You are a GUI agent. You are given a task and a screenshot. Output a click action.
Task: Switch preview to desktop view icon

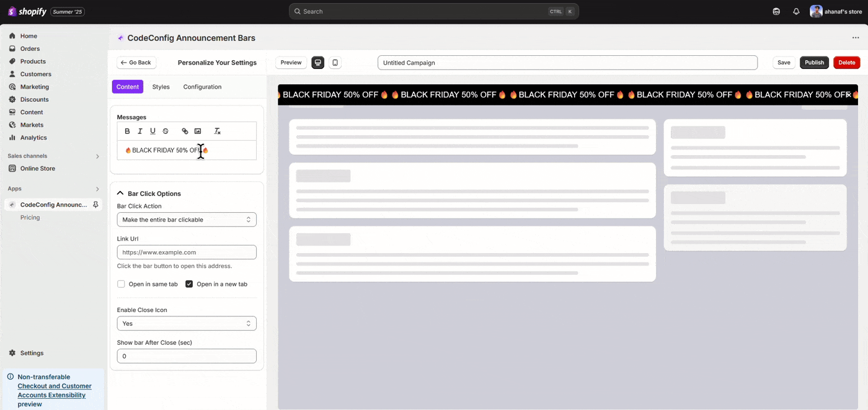(318, 63)
